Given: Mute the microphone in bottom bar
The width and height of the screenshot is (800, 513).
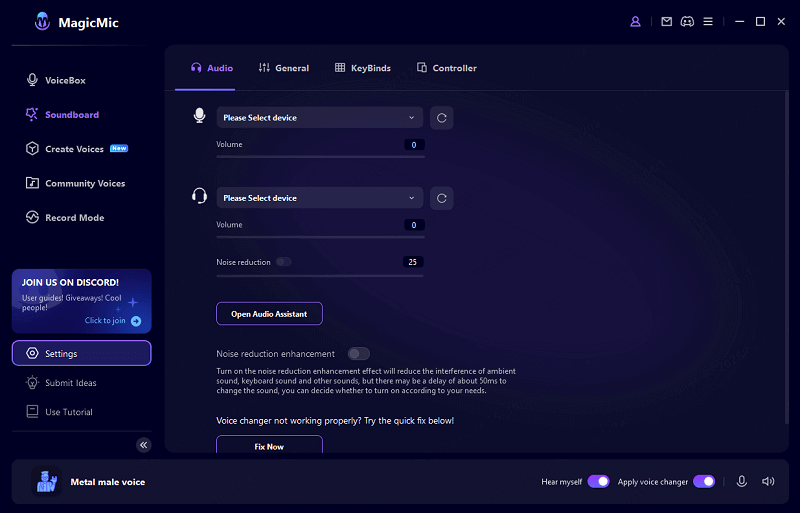Looking at the screenshot, I should point(742,481).
